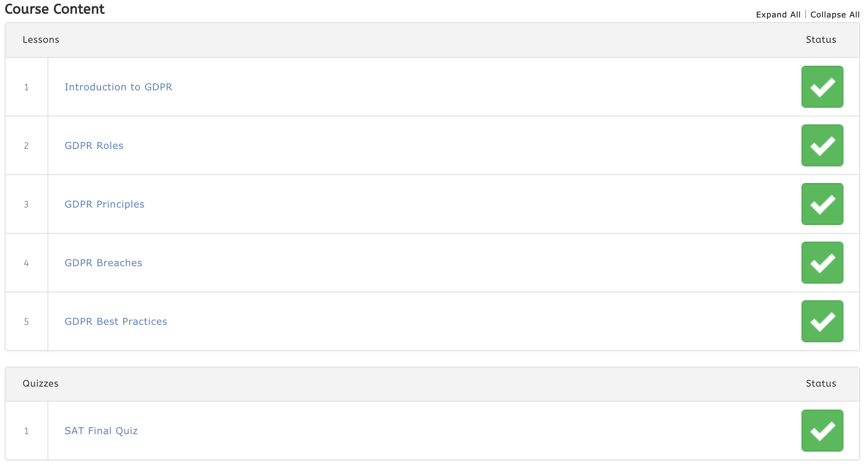The width and height of the screenshot is (868, 469).
Task: Start the SAT Final Quiz
Action: pyautogui.click(x=101, y=431)
